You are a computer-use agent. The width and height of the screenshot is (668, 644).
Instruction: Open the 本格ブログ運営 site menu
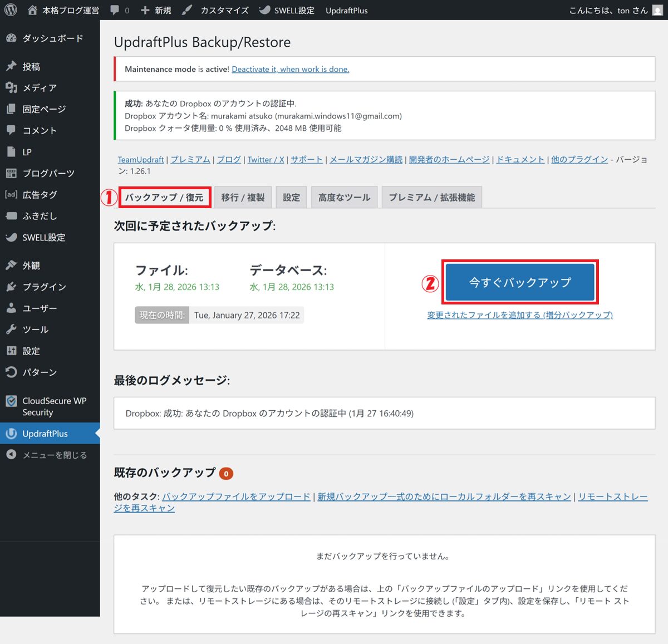(63, 10)
